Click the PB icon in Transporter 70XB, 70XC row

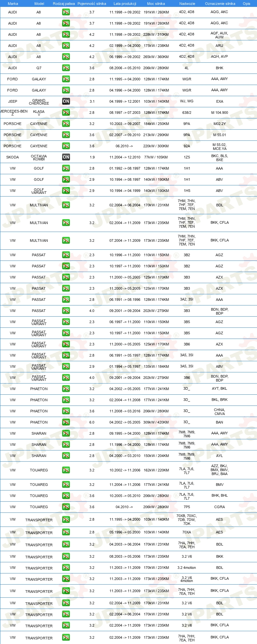66,519
